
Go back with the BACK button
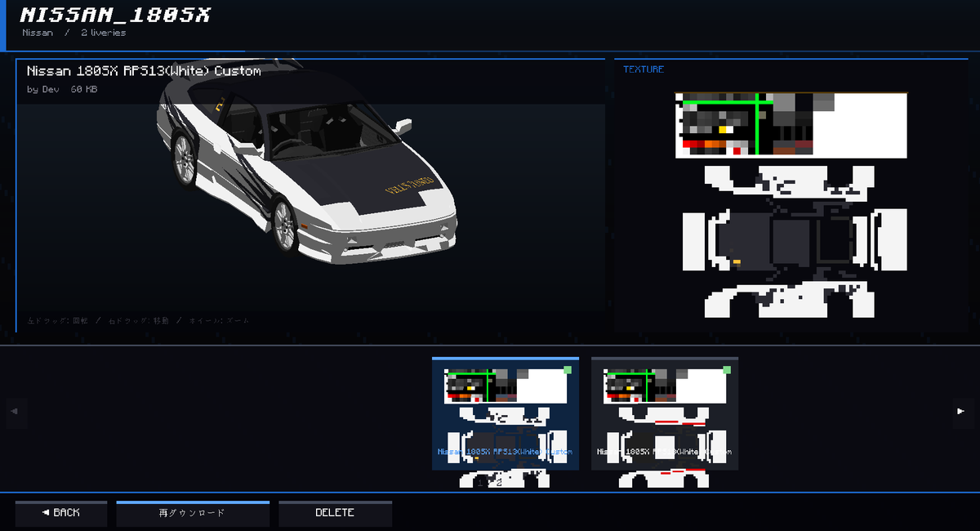[x=61, y=513]
